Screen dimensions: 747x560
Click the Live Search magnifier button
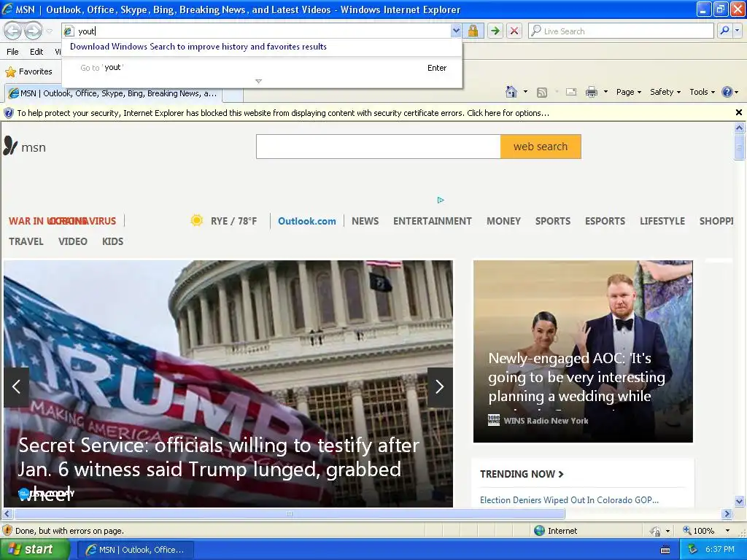pos(724,31)
